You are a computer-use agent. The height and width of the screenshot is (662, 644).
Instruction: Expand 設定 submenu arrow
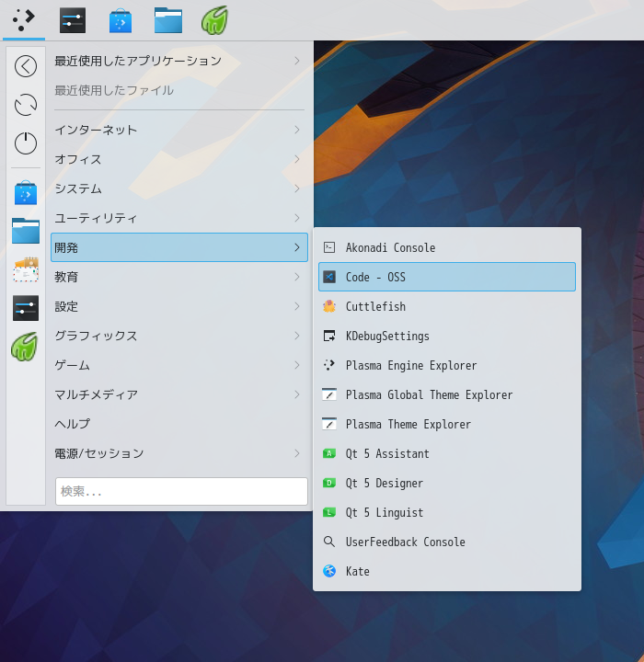pos(297,306)
